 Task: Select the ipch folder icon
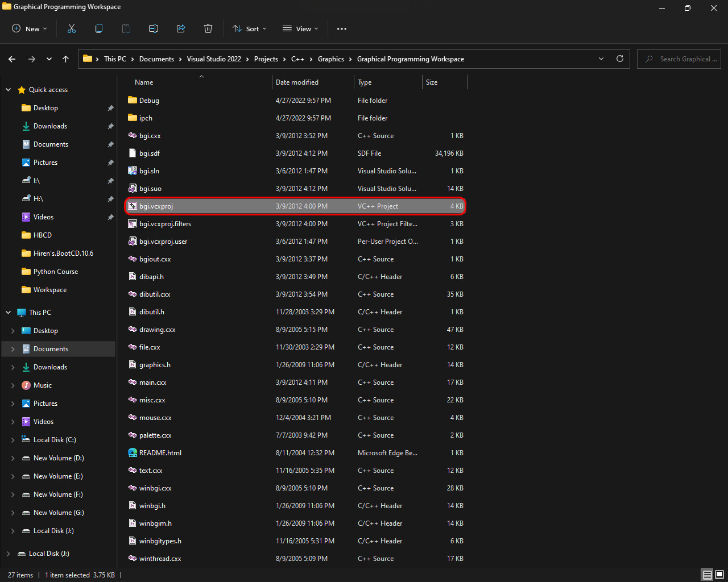click(133, 118)
